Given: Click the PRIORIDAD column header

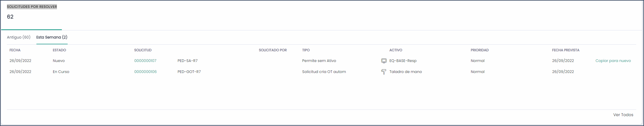Looking at the screenshot, I should (x=480, y=50).
